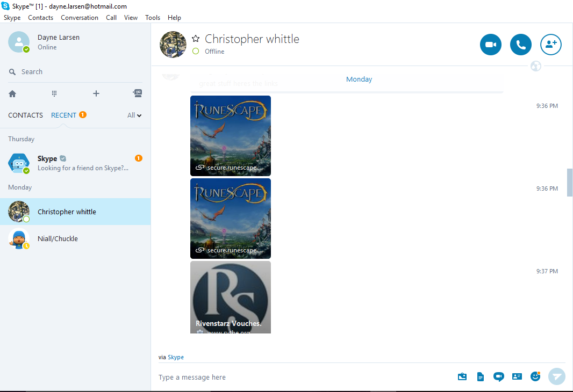Click the Skype bot avatar icon
Viewport: 573px width, 392px height.
coord(19,163)
